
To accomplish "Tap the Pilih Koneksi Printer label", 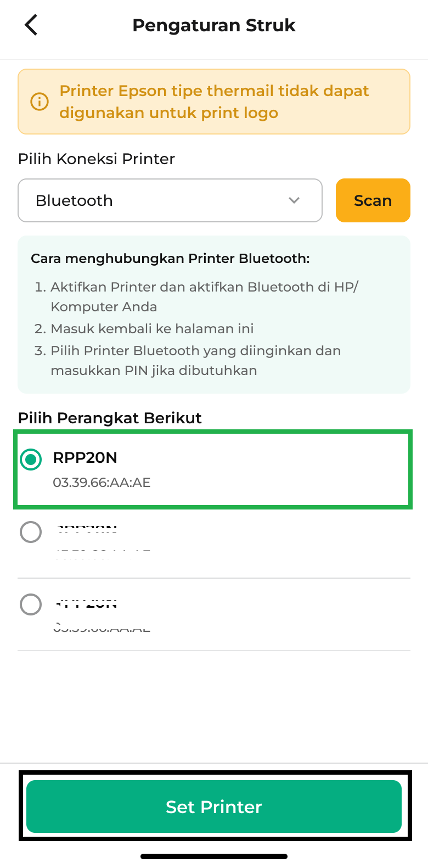I will 97,159.
